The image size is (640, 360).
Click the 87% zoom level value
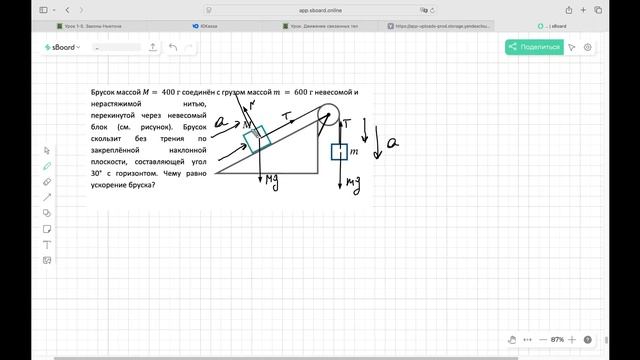click(557, 340)
